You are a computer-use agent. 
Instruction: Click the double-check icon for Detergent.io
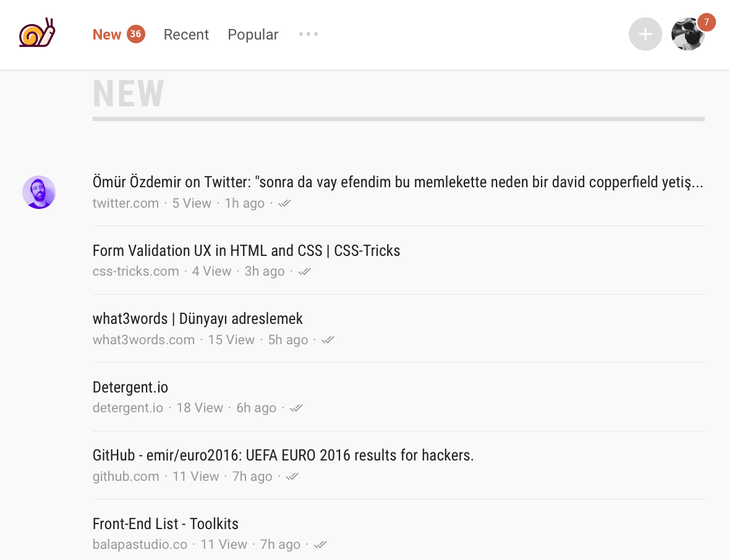pyautogui.click(x=296, y=408)
